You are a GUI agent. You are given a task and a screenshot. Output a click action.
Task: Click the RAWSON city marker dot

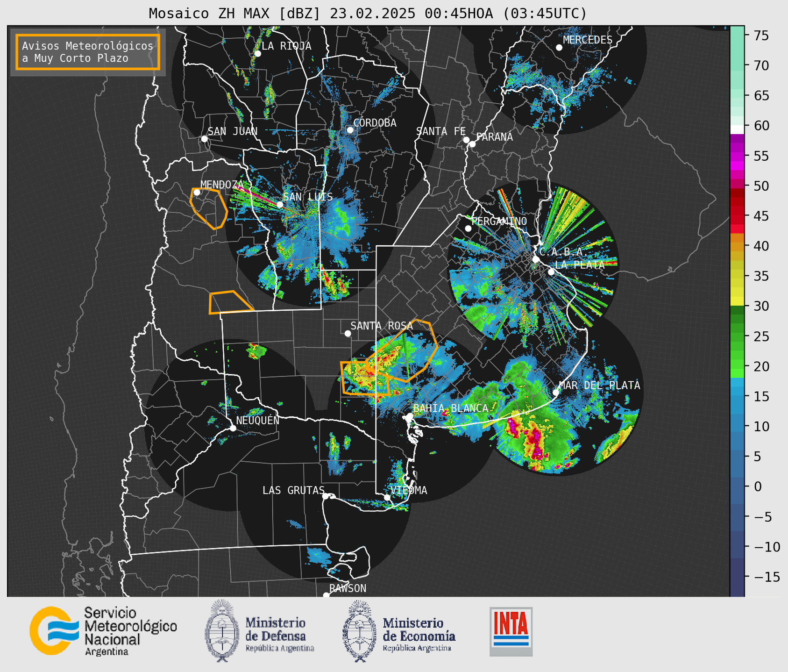point(326,595)
